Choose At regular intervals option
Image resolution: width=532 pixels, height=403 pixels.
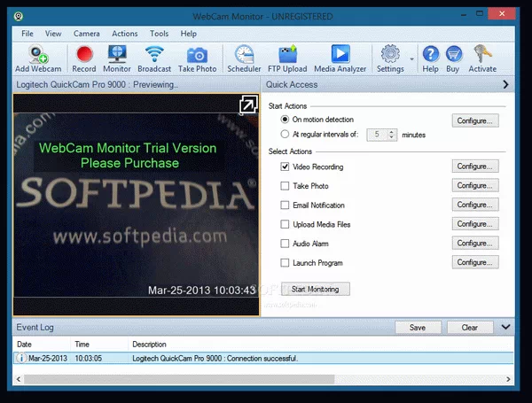[285, 135]
